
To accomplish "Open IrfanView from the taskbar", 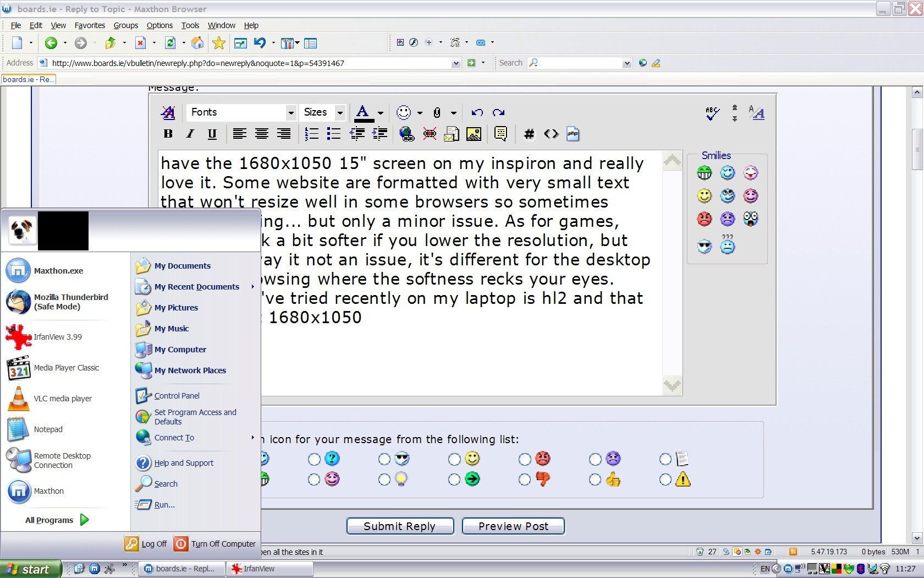I will click(269, 569).
